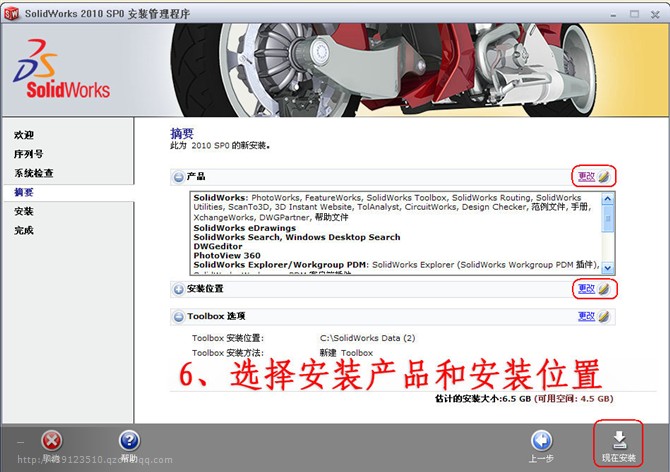Click pencil icon in the Products row
This screenshot has height=472, width=670.
pyautogui.click(x=603, y=176)
